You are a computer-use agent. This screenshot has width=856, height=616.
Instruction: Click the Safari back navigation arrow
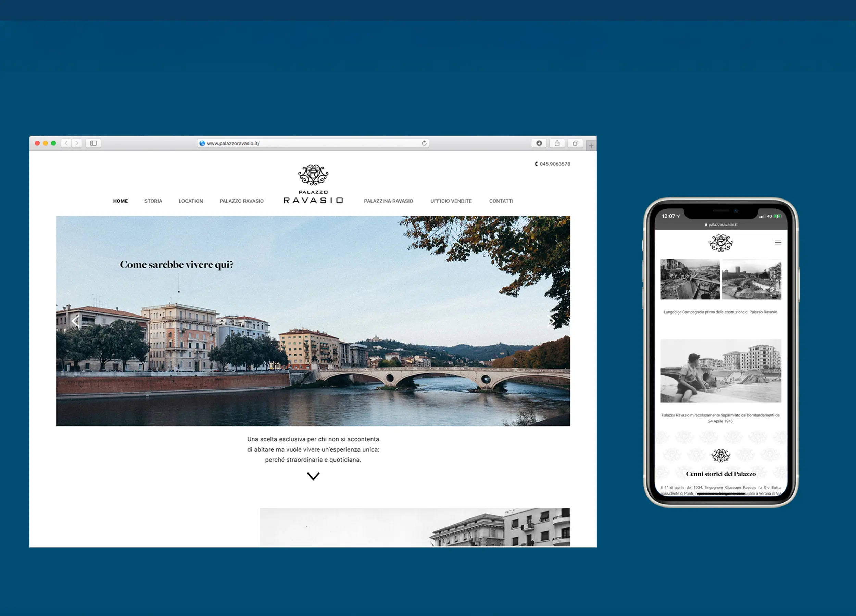66,143
